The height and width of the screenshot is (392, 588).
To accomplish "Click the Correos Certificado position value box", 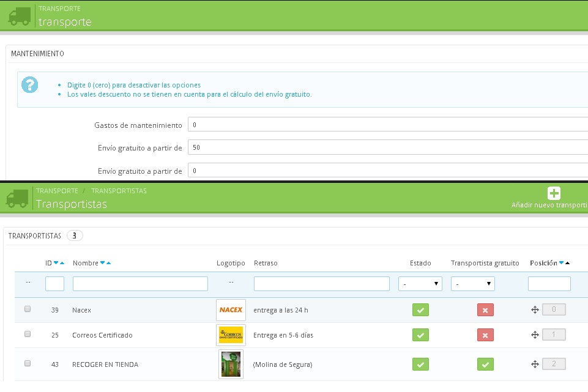I will (554, 335).
